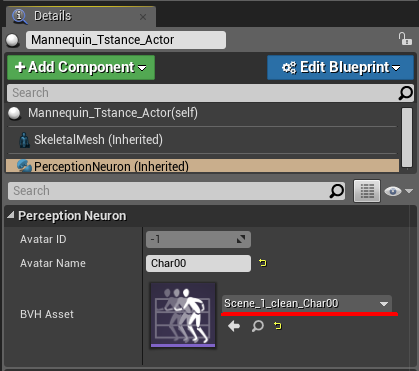Open the Edit Blueprint menu

(x=340, y=68)
